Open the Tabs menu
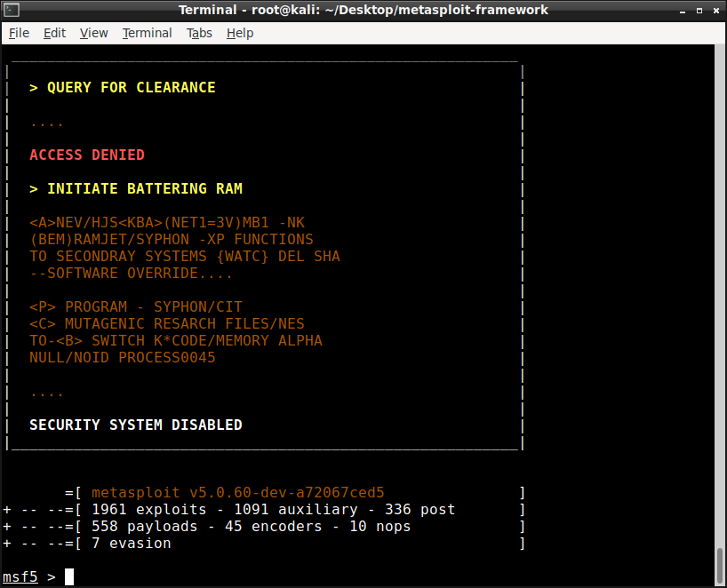The width and height of the screenshot is (727, 588). click(199, 34)
